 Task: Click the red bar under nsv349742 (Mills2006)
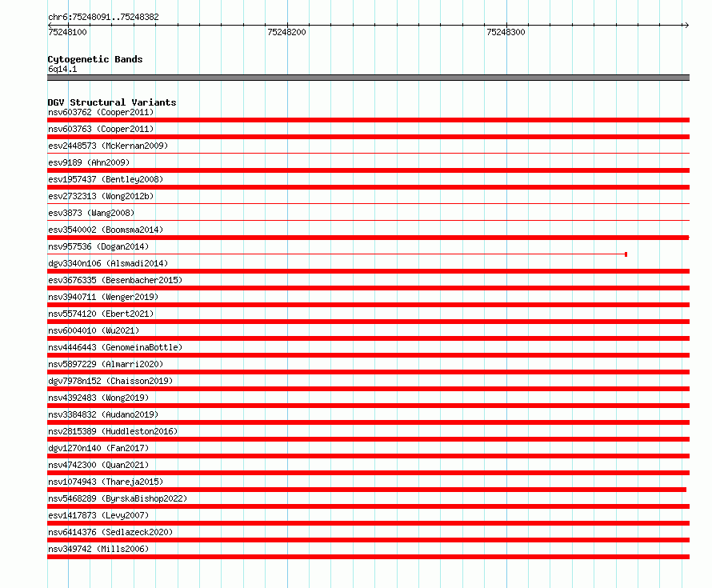pyautogui.click(x=368, y=557)
